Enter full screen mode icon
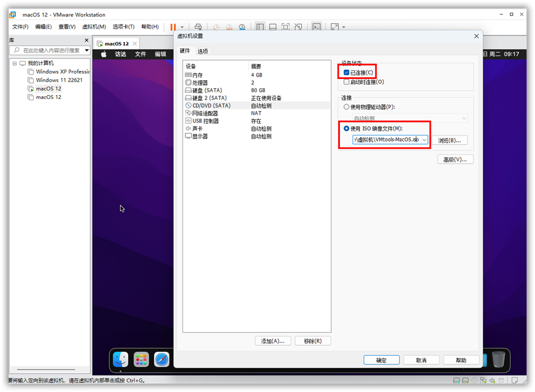Image resolution: width=535 pixels, height=392 pixels. [x=286, y=27]
